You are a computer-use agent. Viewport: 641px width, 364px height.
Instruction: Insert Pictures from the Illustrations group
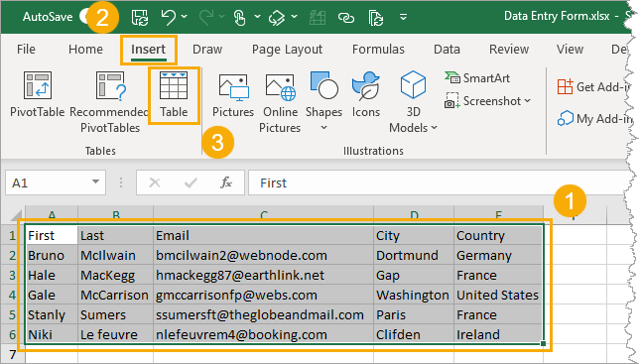233,95
